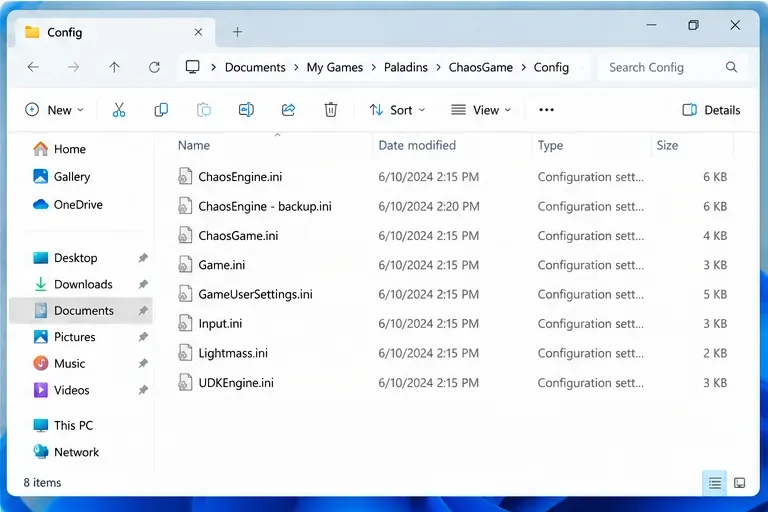Sort by Name column header

click(x=193, y=145)
